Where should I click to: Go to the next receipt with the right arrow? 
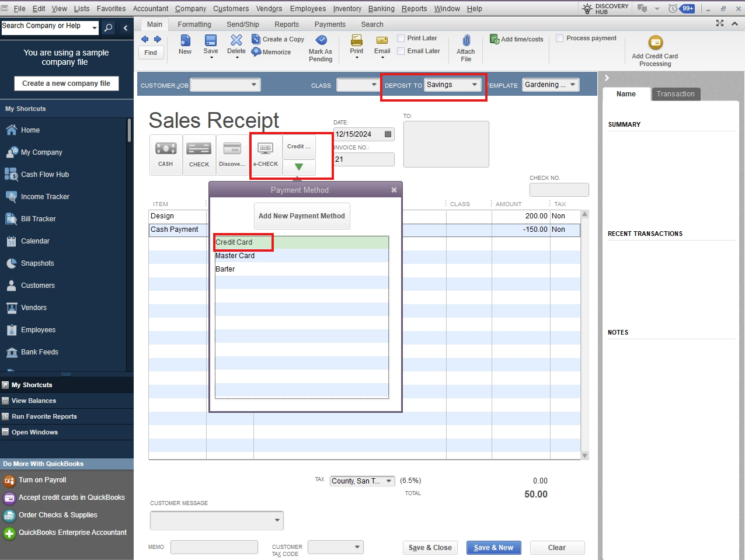pyautogui.click(x=157, y=39)
